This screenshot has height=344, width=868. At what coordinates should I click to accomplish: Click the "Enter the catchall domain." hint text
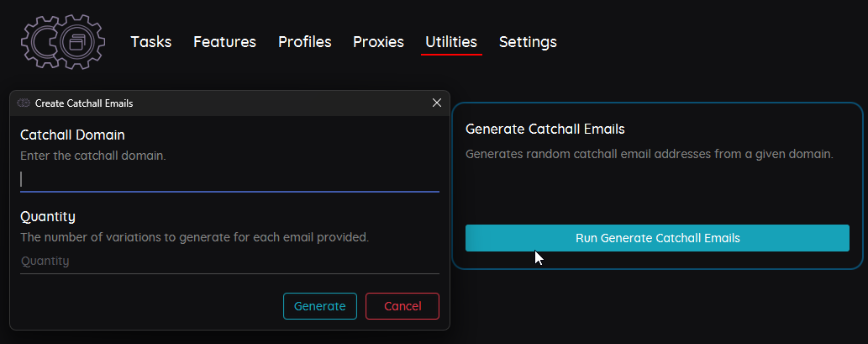pyautogui.click(x=93, y=156)
